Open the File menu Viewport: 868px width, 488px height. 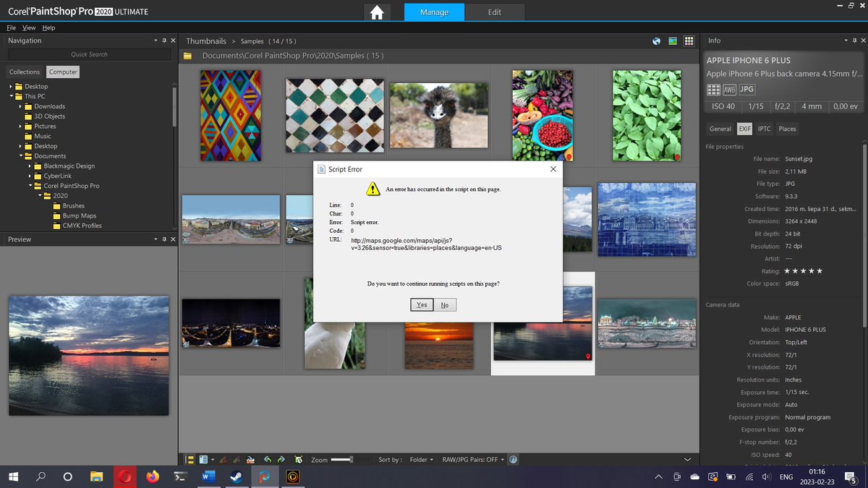12,27
